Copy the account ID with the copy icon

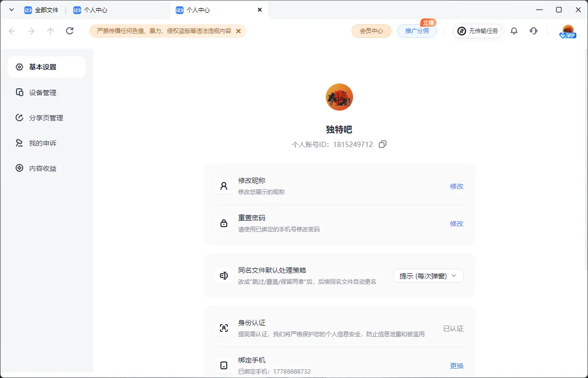(383, 144)
